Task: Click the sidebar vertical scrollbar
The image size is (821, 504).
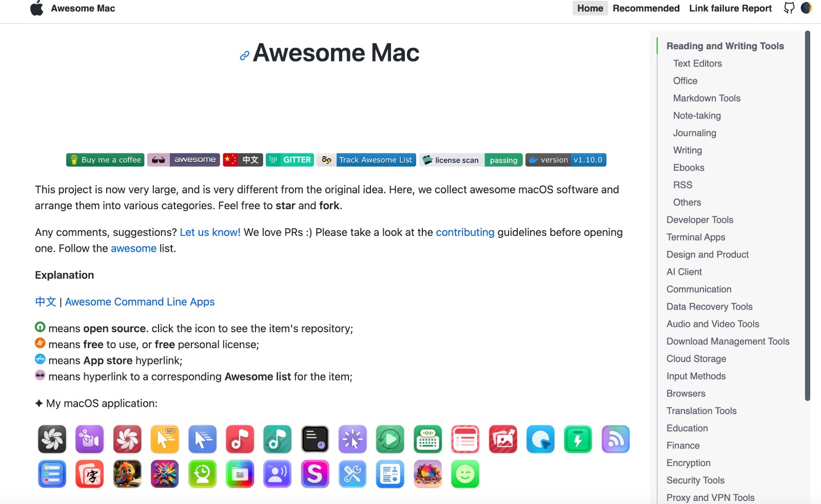Action: 808,215
